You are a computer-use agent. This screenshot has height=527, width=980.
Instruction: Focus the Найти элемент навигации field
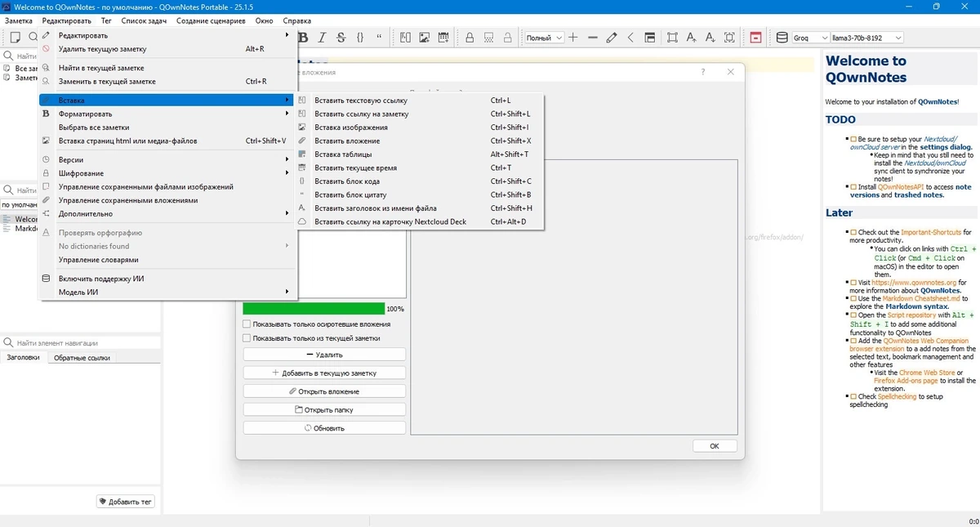click(x=80, y=343)
